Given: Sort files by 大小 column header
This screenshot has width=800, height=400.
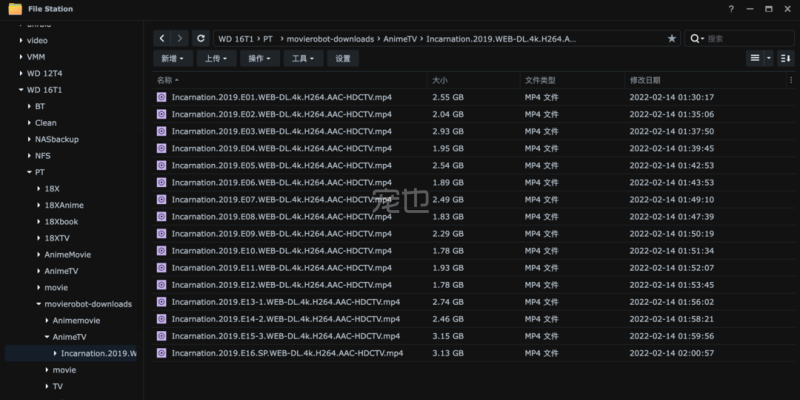Looking at the screenshot, I should 440,79.
